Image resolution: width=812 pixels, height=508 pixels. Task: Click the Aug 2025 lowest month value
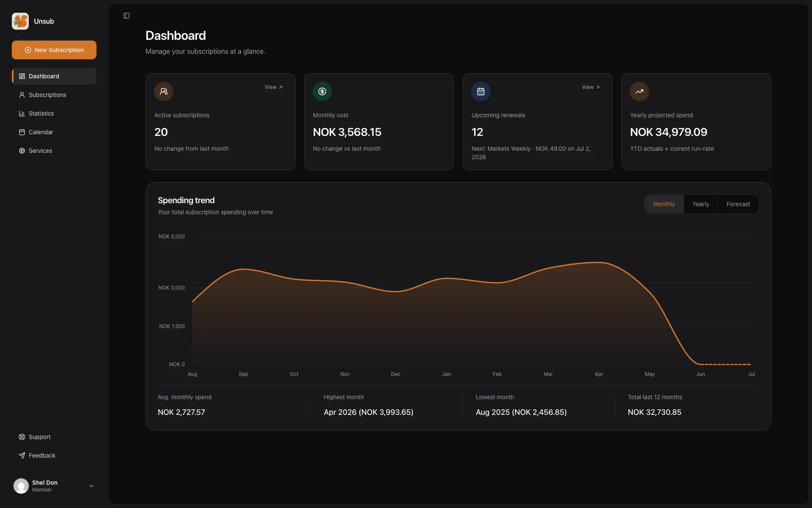[521, 412]
